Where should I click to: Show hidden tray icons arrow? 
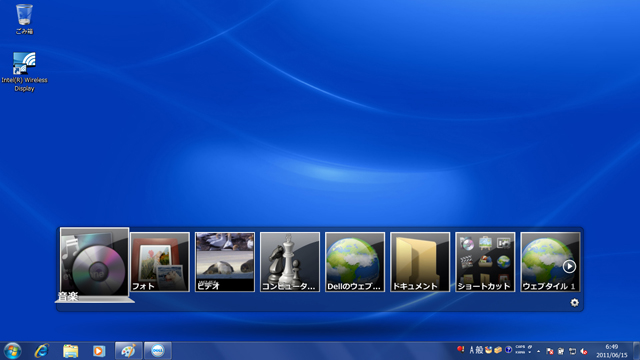pos(538,351)
